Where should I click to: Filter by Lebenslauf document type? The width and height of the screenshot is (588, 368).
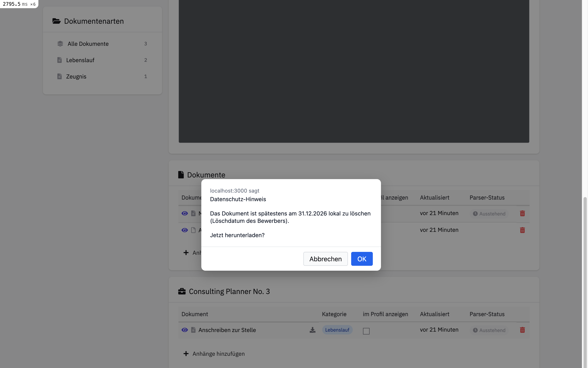(102, 60)
